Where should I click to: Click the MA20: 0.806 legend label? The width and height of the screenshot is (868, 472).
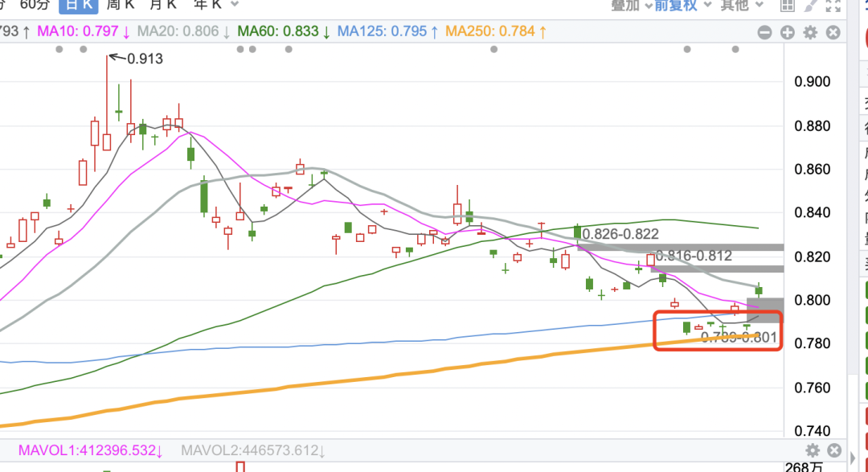(184, 31)
